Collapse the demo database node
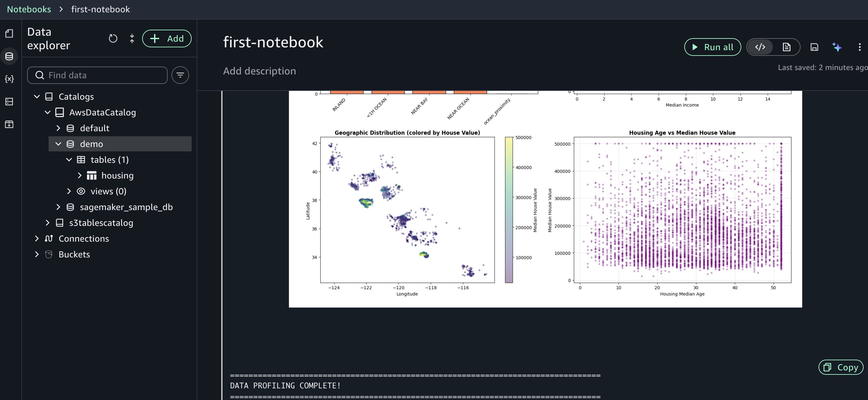 [x=58, y=144]
